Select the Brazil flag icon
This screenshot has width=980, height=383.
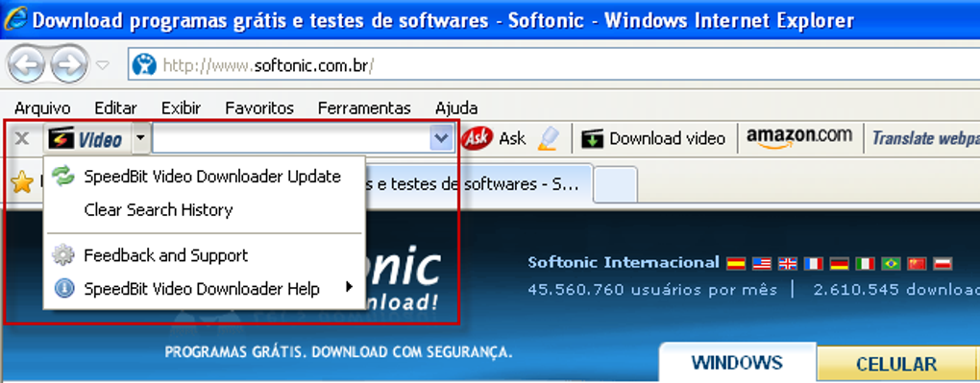point(891,263)
